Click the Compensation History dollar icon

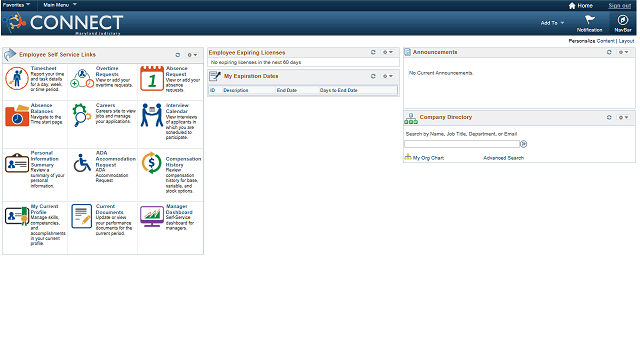coord(152,162)
